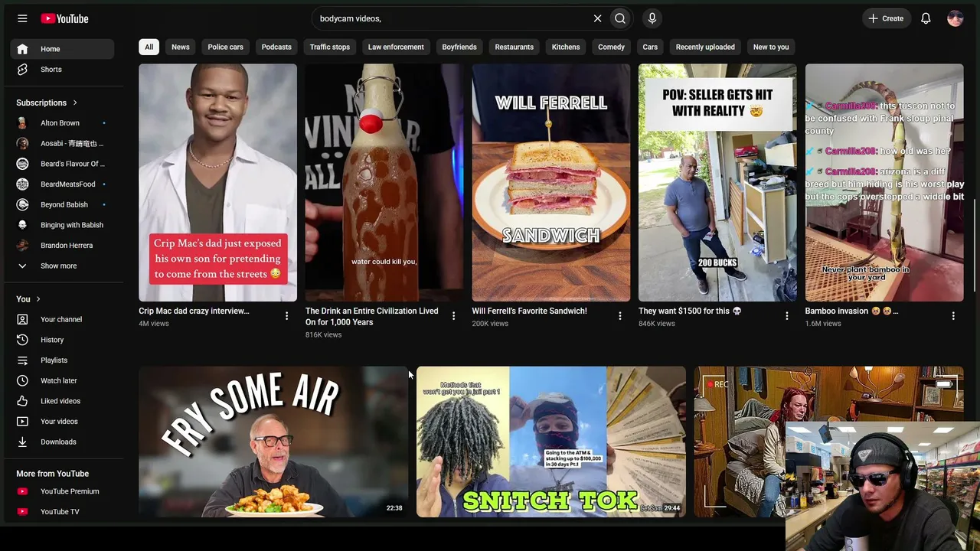The width and height of the screenshot is (980, 551).
Task: Open Crip Mac dad short thumbnail
Action: [217, 182]
